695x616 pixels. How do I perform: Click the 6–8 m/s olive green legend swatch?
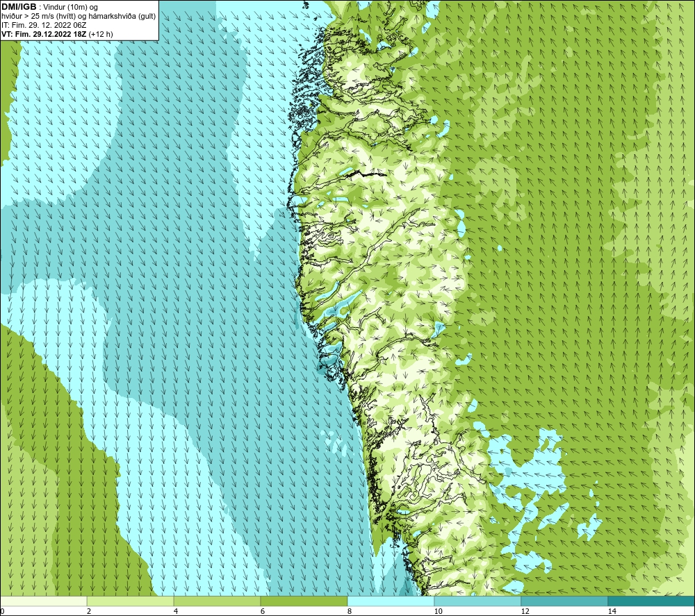[304, 601]
